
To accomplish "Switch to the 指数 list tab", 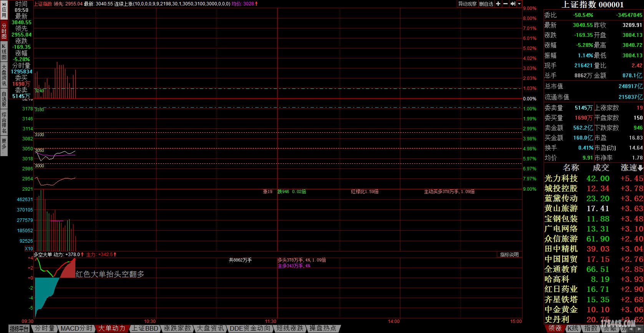I will tap(591, 329).
